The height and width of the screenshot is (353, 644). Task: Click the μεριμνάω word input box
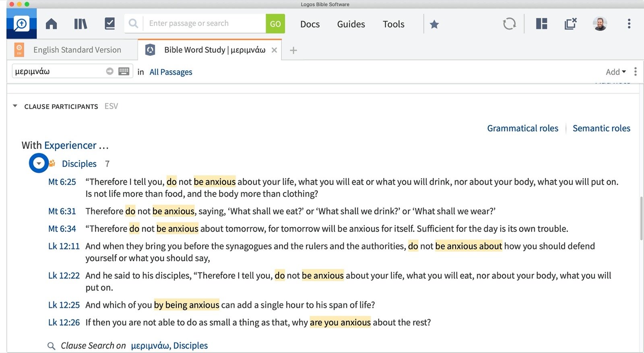point(58,71)
